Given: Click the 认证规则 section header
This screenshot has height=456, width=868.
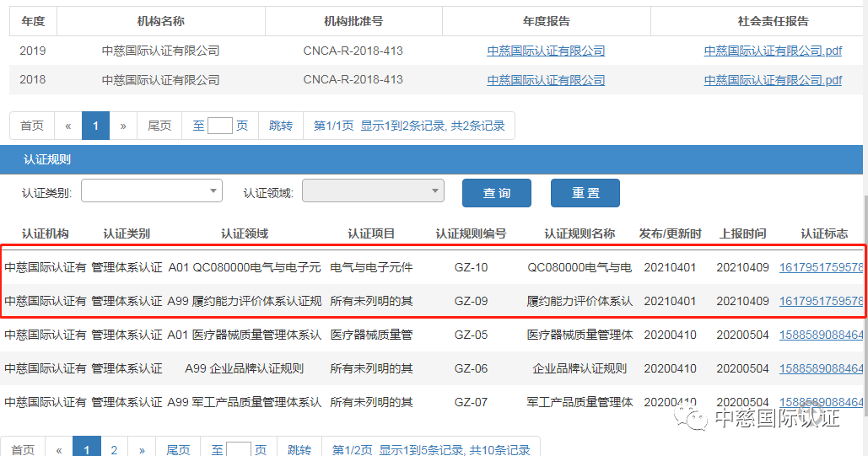Looking at the screenshot, I should 47,159.
